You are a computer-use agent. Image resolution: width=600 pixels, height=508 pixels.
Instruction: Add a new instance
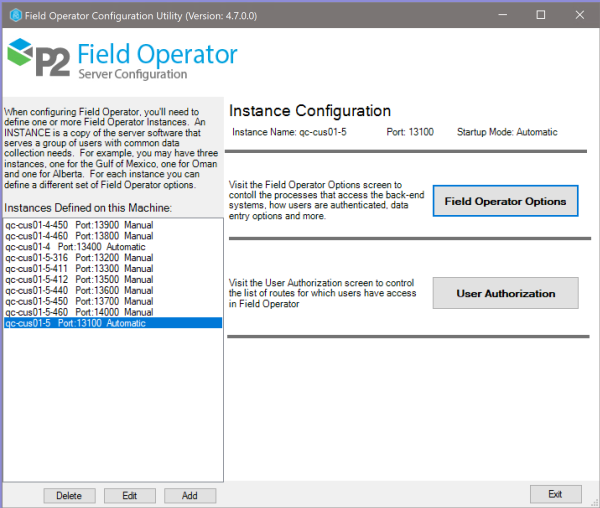pyautogui.click(x=189, y=495)
